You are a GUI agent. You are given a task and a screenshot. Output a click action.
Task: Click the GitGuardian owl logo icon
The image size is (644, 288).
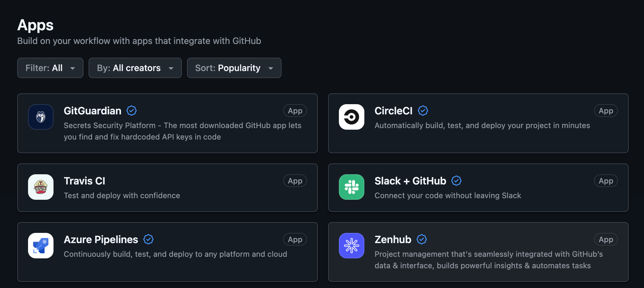[x=40, y=117]
